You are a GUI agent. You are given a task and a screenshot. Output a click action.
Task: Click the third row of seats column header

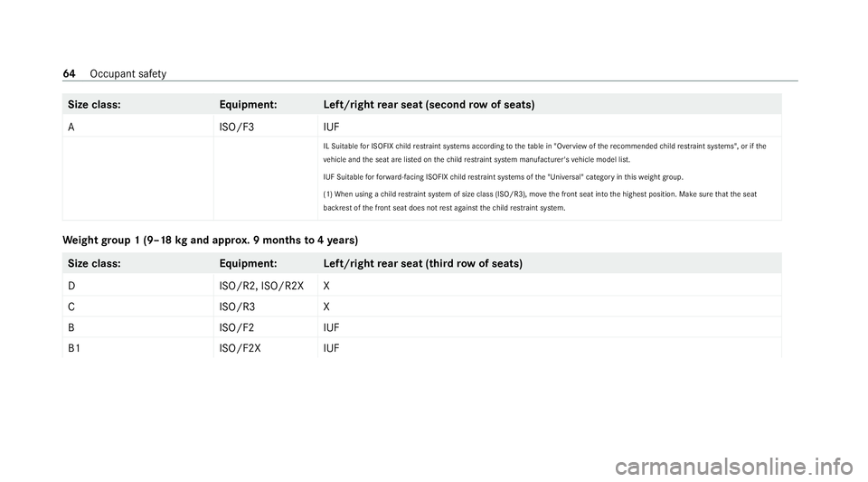[x=421, y=263]
